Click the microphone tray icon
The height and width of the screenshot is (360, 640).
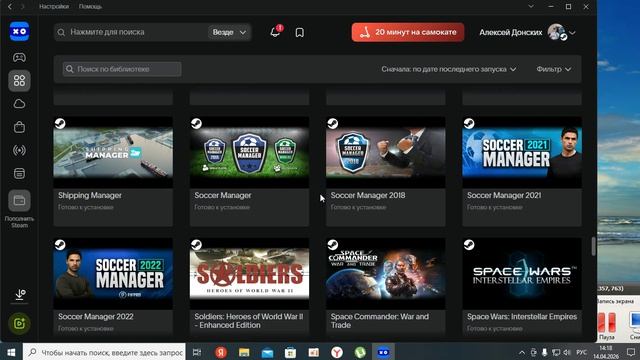coord(544,352)
